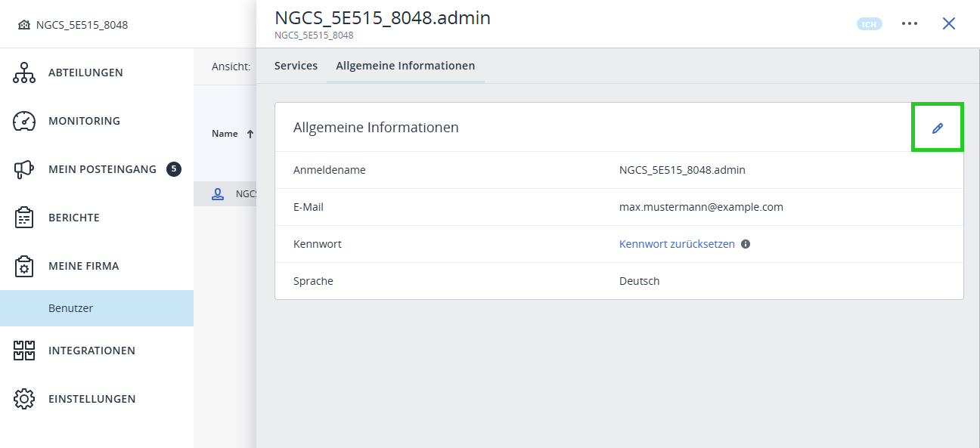Click the Berichte report icon
This screenshot has height=448, width=980.
pyautogui.click(x=23, y=217)
